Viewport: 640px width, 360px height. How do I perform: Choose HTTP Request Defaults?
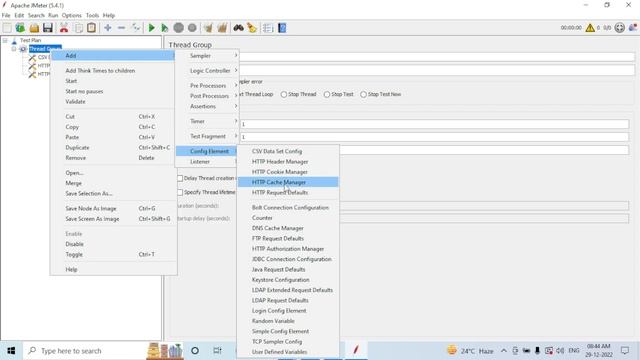click(288, 192)
